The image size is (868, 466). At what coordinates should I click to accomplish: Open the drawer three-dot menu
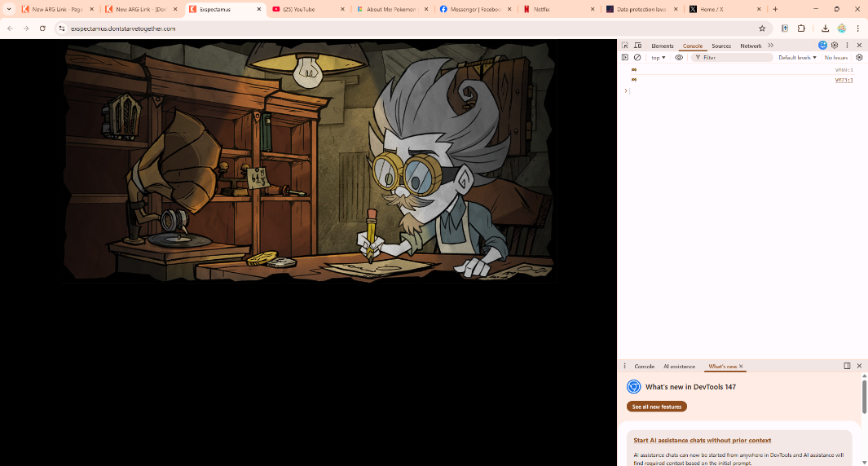[625, 366]
